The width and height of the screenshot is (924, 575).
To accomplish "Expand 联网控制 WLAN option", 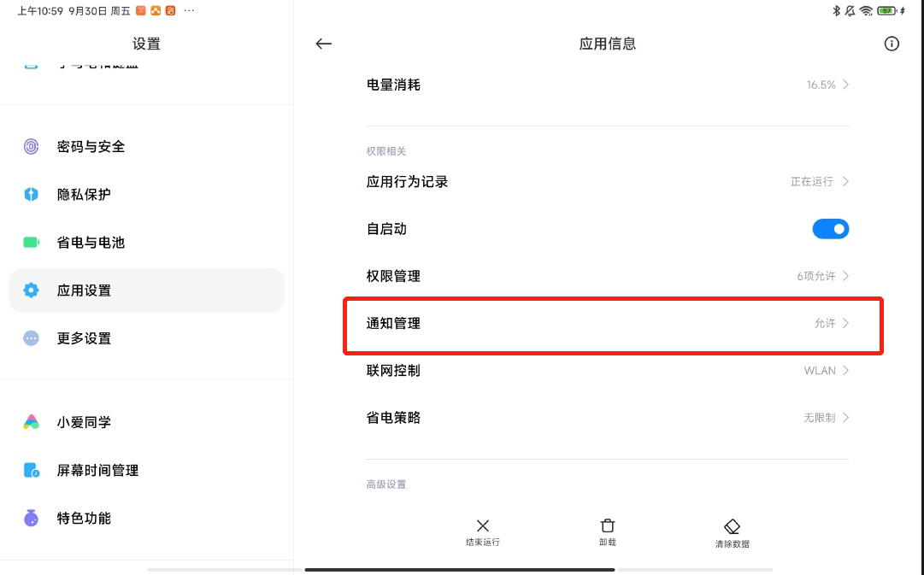I will [608, 371].
